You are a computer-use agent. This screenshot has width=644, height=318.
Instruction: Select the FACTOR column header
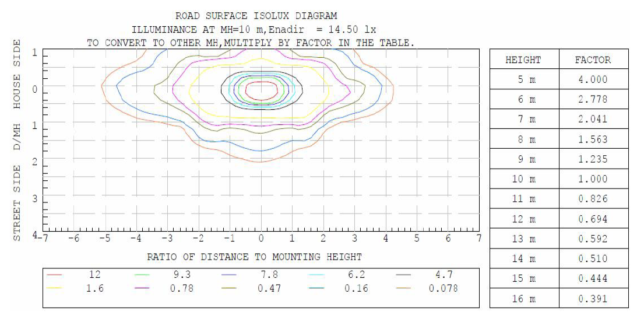tap(593, 60)
